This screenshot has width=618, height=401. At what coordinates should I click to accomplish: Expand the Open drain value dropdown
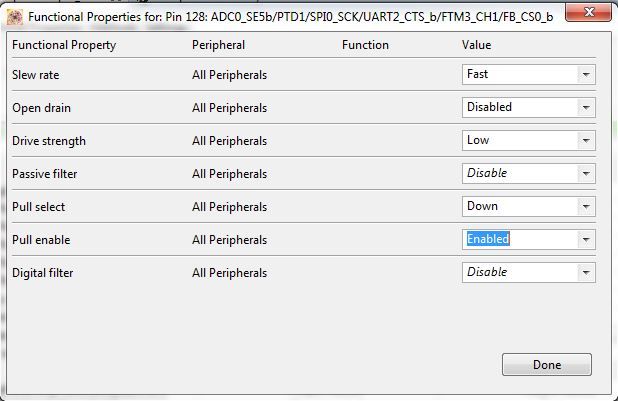(585, 107)
